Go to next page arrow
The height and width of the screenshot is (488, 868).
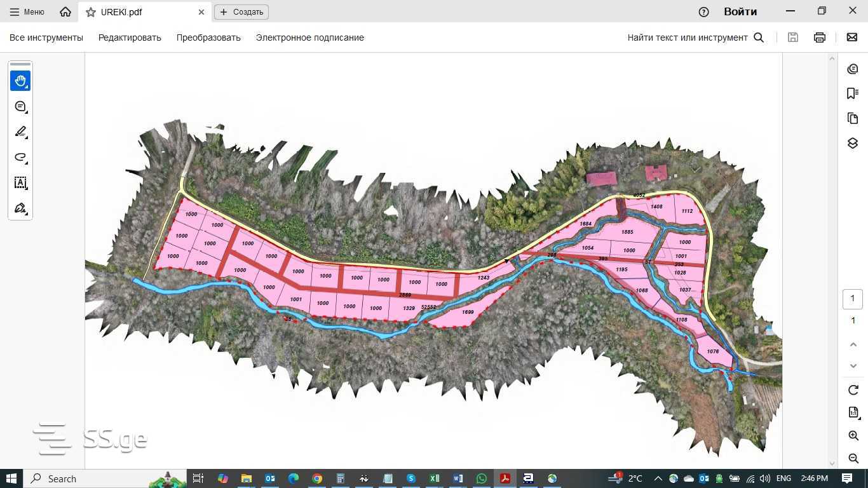click(x=853, y=366)
